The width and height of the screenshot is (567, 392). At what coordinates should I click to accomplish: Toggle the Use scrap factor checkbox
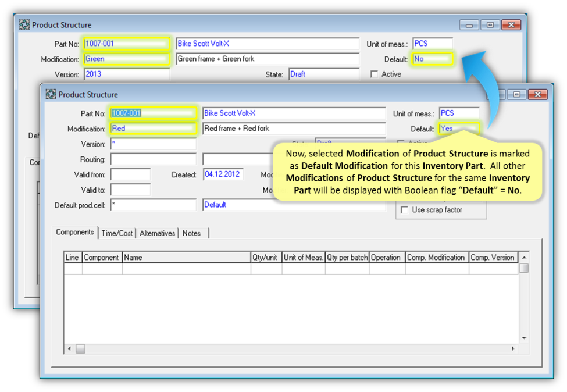click(x=405, y=210)
